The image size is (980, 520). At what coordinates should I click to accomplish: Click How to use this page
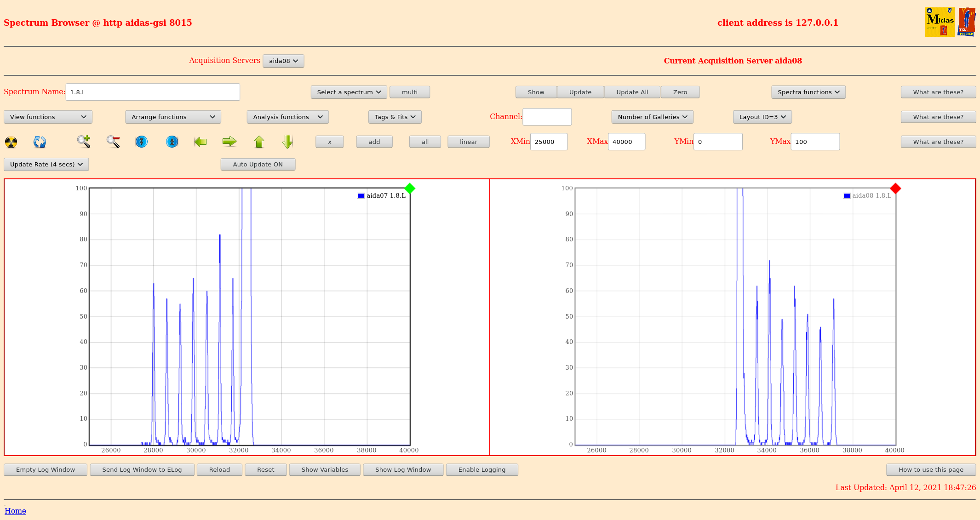point(931,470)
